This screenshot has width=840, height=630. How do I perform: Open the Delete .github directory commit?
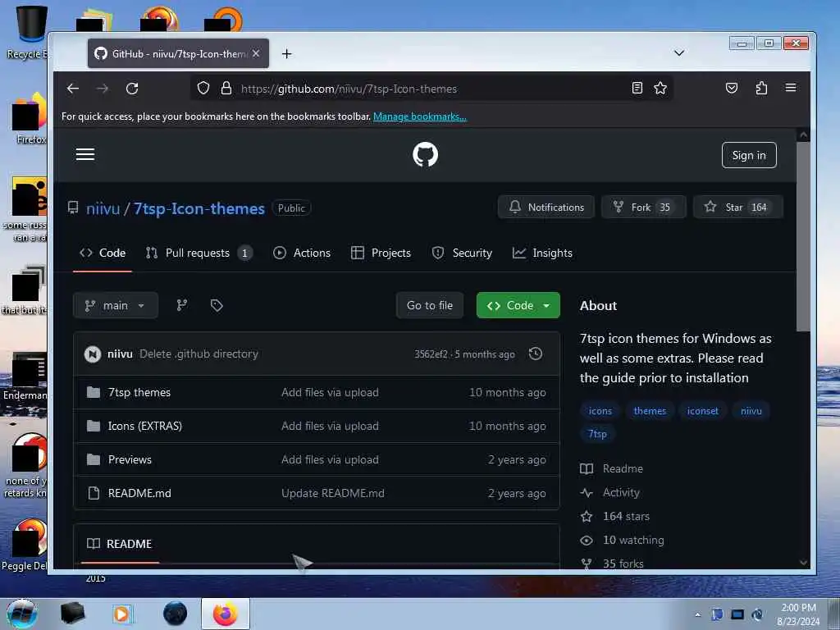199,354
